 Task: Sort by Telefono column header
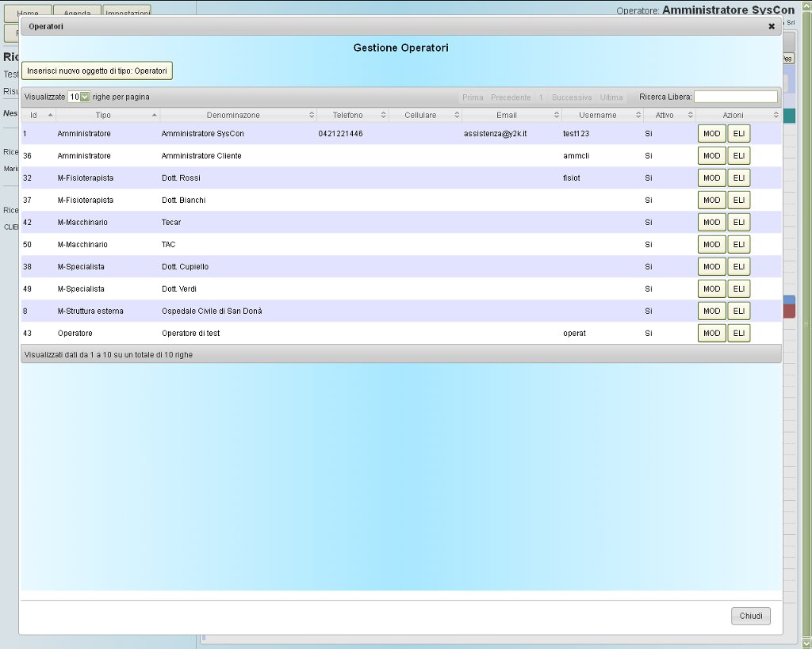(347, 116)
